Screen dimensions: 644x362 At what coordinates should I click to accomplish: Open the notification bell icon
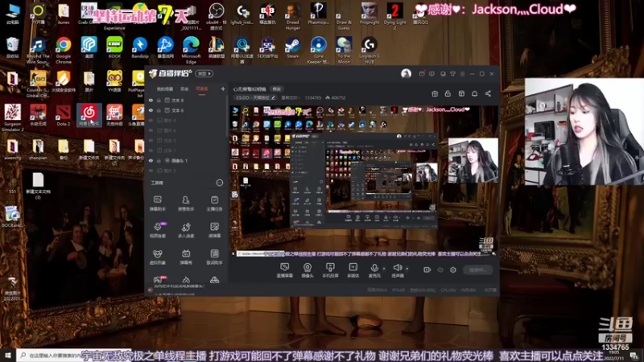click(474, 93)
